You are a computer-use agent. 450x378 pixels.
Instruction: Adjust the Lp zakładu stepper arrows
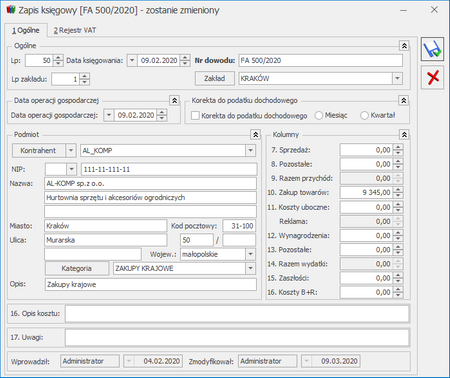pos(85,79)
